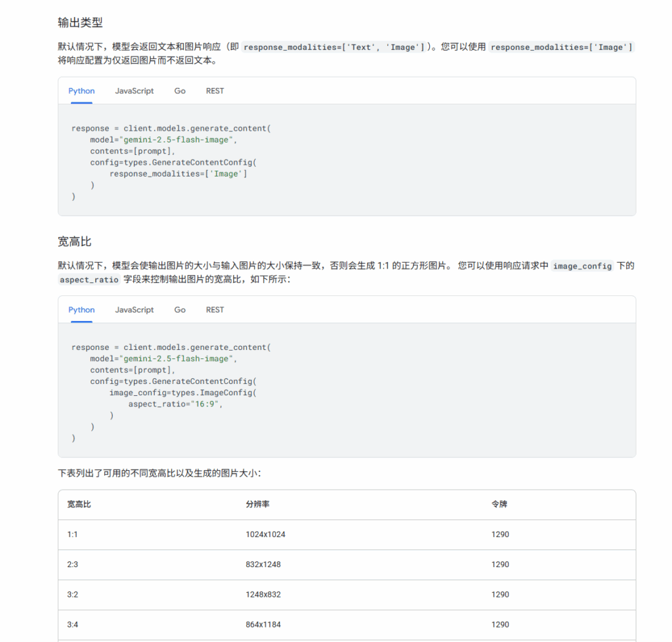
Task: Click the 输出类型 section heading
Action: tap(80, 23)
